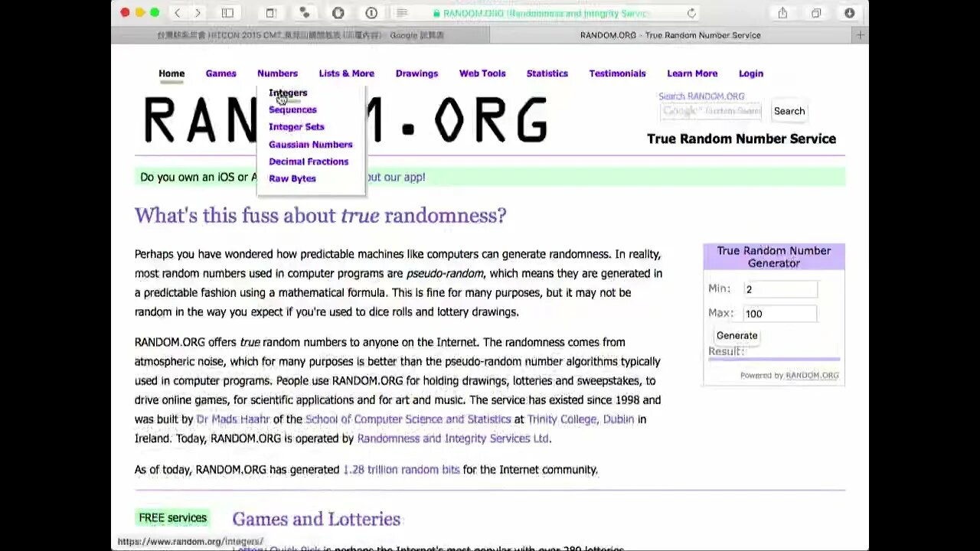Add a new tab with plus button
This screenshot has width=980, height=551.
point(860,35)
